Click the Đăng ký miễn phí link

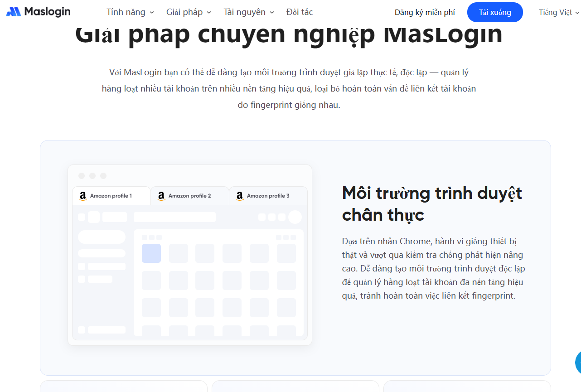pyautogui.click(x=425, y=12)
